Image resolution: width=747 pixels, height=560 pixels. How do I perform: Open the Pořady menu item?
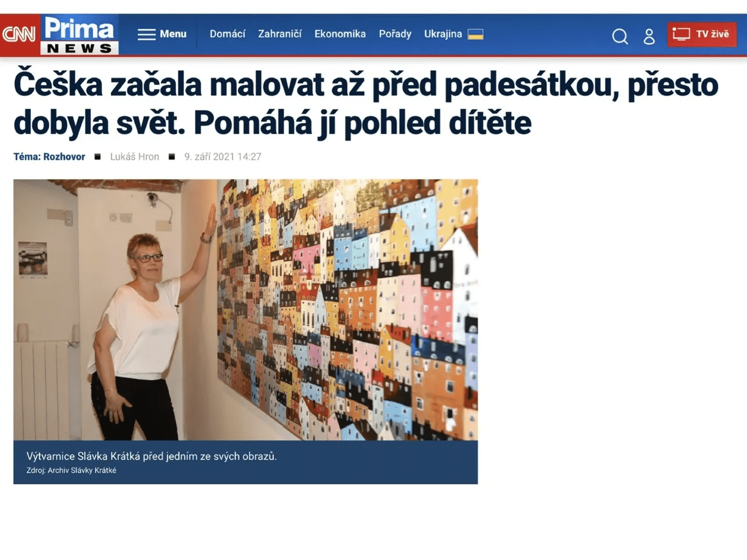pos(395,34)
